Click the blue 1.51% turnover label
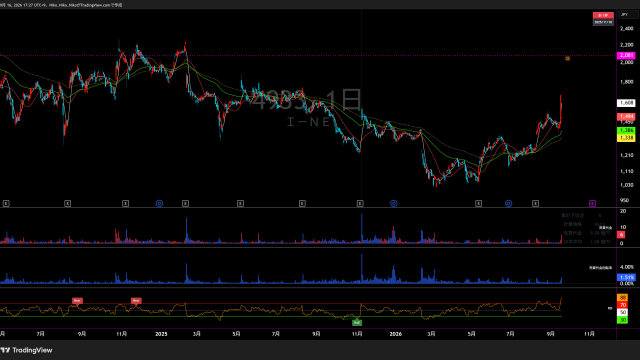Image resolution: width=640 pixels, height=360 pixels. coord(626,278)
